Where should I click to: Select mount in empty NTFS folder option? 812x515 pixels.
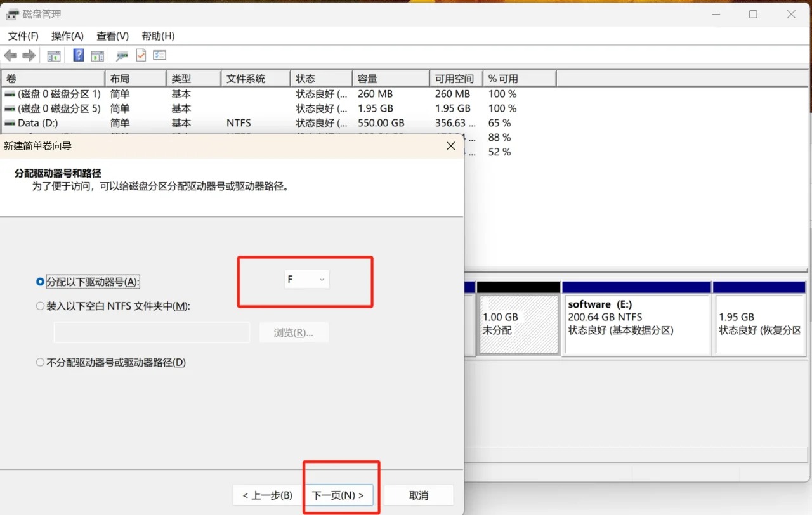[41, 306]
